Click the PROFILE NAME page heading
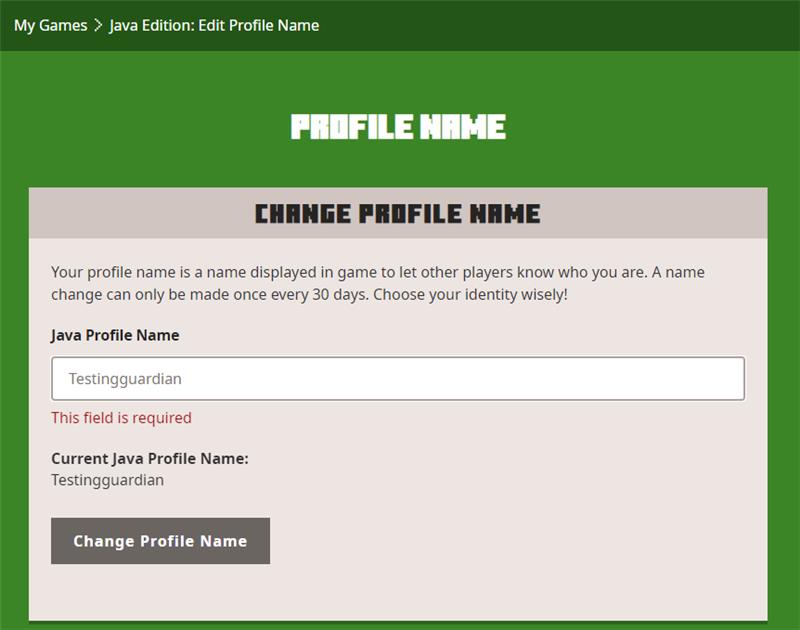800x630 pixels. point(398,126)
